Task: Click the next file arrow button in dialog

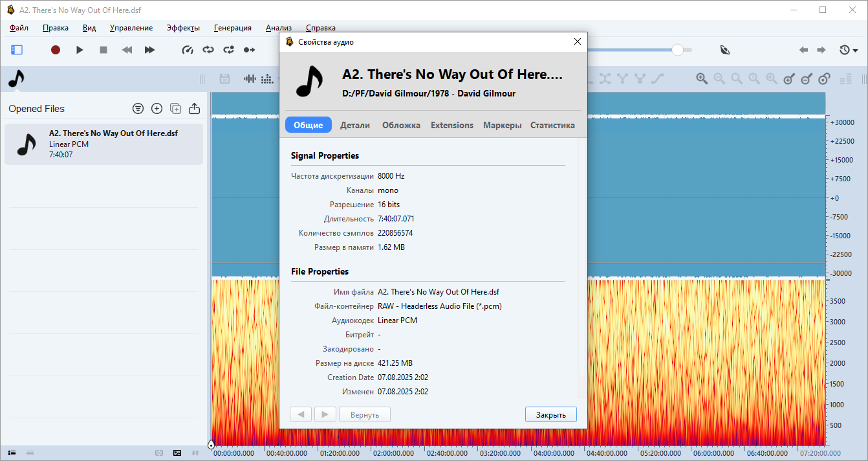Action: (x=325, y=414)
